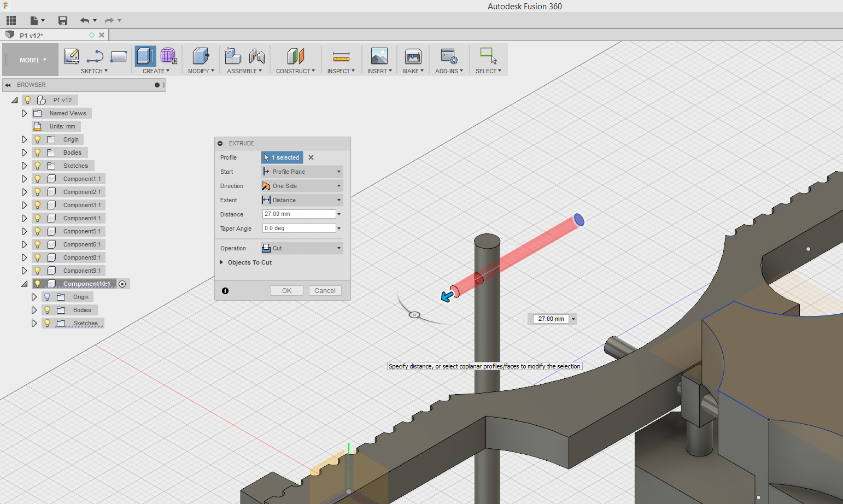Click the 1 selected profile button

(x=282, y=157)
